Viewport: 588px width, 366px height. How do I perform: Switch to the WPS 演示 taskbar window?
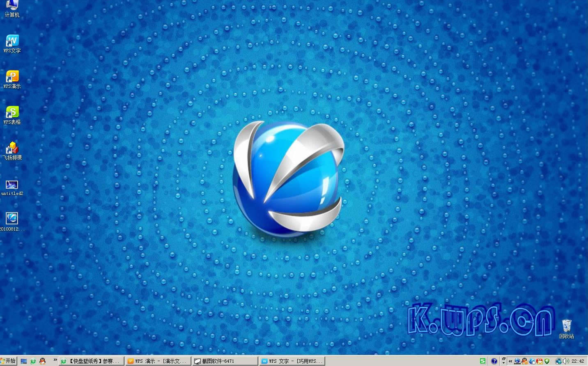pyautogui.click(x=158, y=361)
